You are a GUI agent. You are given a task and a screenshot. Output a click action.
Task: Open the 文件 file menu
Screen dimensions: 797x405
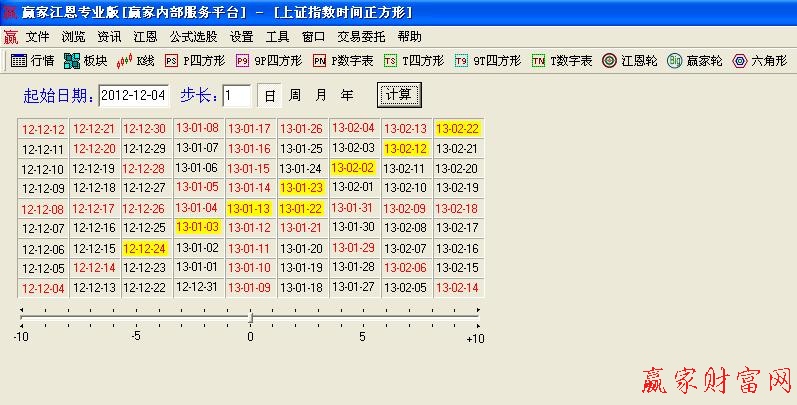click(x=37, y=36)
